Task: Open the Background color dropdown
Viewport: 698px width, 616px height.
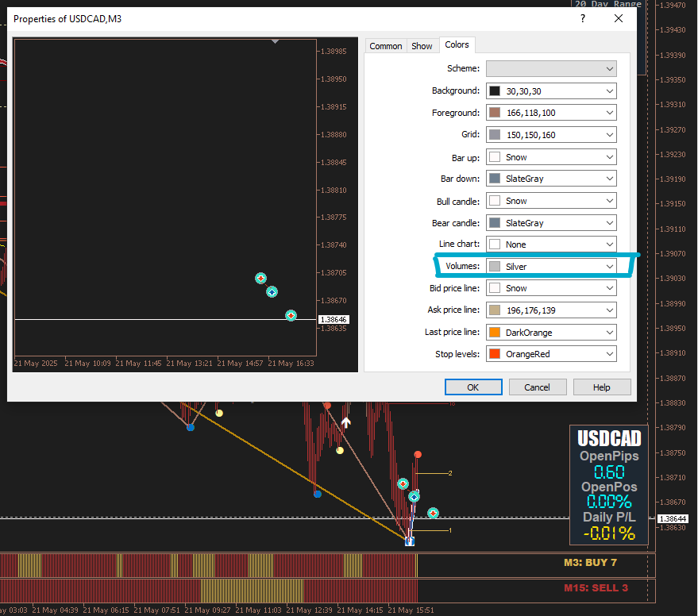Action: pyautogui.click(x=551, y=91)
